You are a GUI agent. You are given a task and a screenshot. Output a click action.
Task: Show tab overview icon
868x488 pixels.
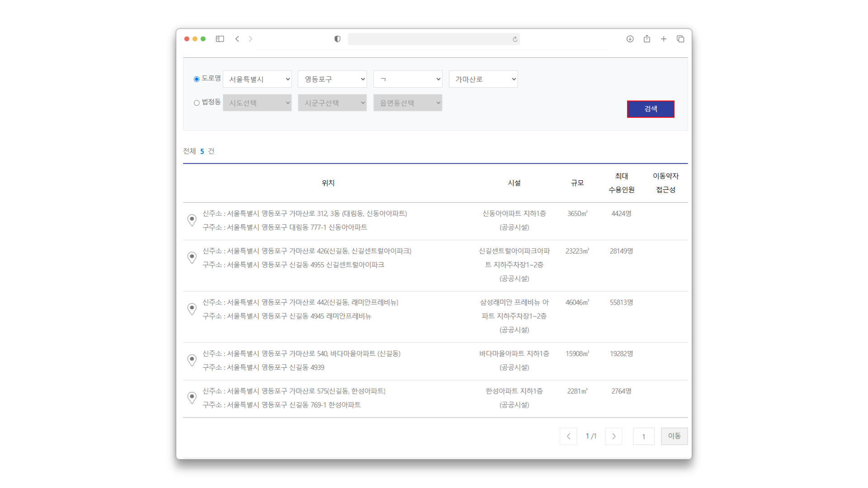tap(680, 39)
